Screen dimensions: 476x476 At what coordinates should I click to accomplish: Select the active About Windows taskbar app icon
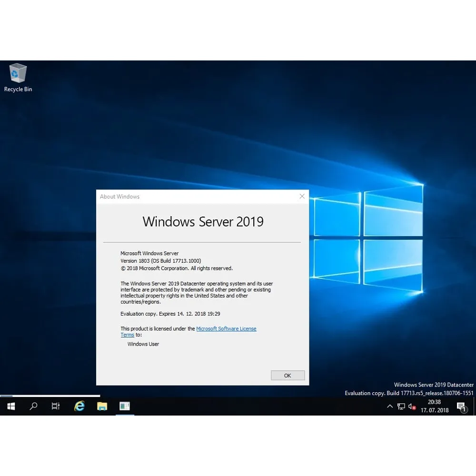point(124,406)
